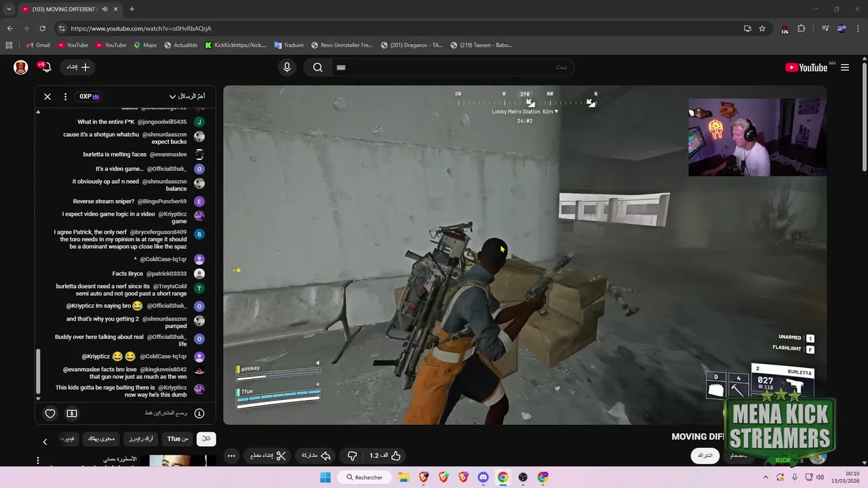Select the Arc Raiders filter chip
The image size is (868, 488).
tap(141, 439)
